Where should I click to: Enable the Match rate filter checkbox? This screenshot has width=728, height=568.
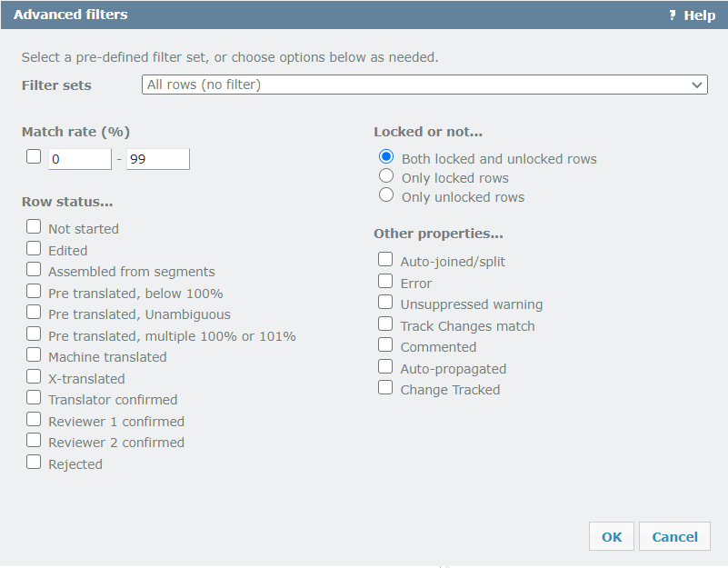coord(33,156)
